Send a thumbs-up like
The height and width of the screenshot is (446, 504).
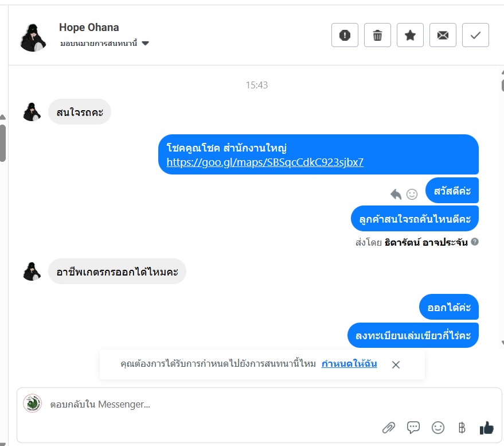[486, 428]
